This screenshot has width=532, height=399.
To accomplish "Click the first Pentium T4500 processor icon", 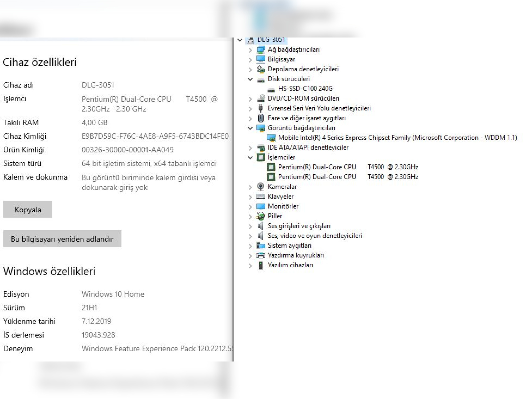I will coord(271,167).
